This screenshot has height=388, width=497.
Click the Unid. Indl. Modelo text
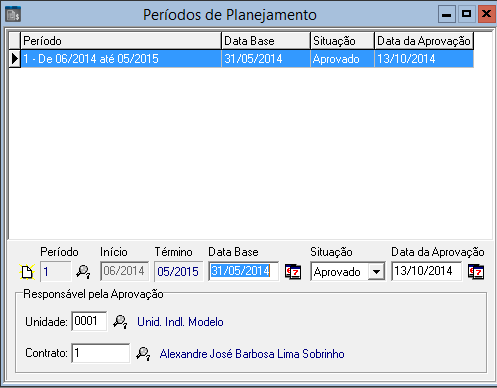click(180, 322)
